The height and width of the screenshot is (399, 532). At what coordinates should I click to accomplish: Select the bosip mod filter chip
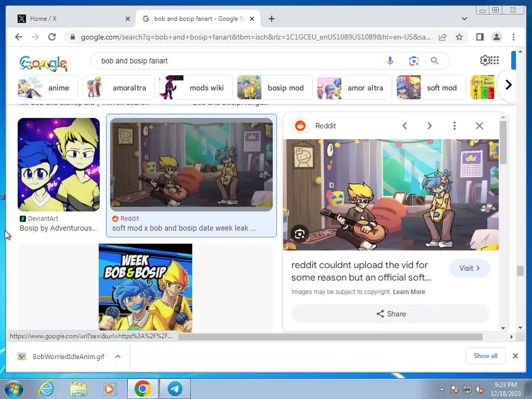274,87
